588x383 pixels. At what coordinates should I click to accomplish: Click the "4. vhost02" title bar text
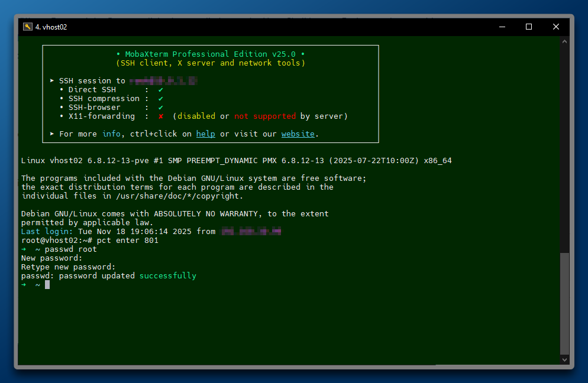click(51, 27)
